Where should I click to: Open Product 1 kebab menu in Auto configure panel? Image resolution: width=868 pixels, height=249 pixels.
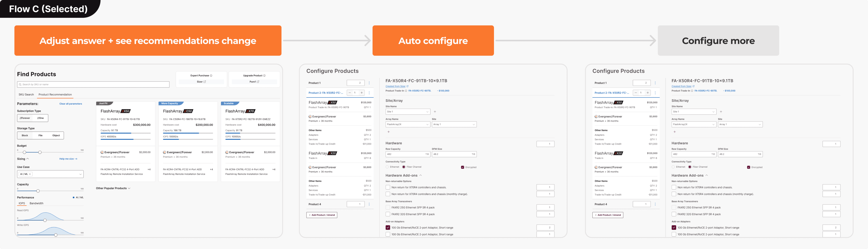[369, 83]
